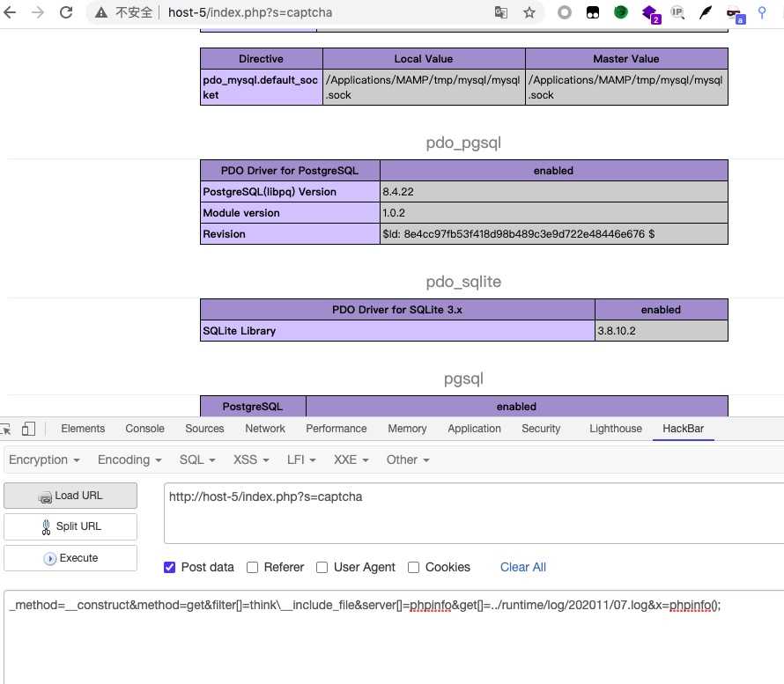784x684 pixels.
Task: Open the black rounded-square extension icon
Action: click(x=593, y=12)
